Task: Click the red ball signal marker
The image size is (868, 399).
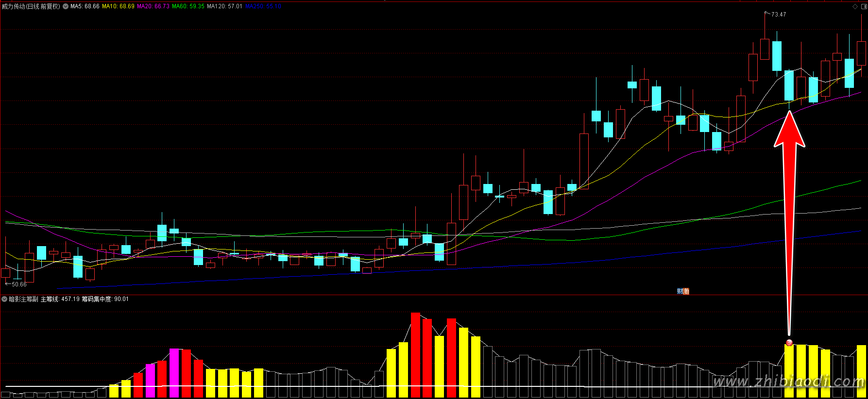Action: pyautogui.click(x=789, y=343)
